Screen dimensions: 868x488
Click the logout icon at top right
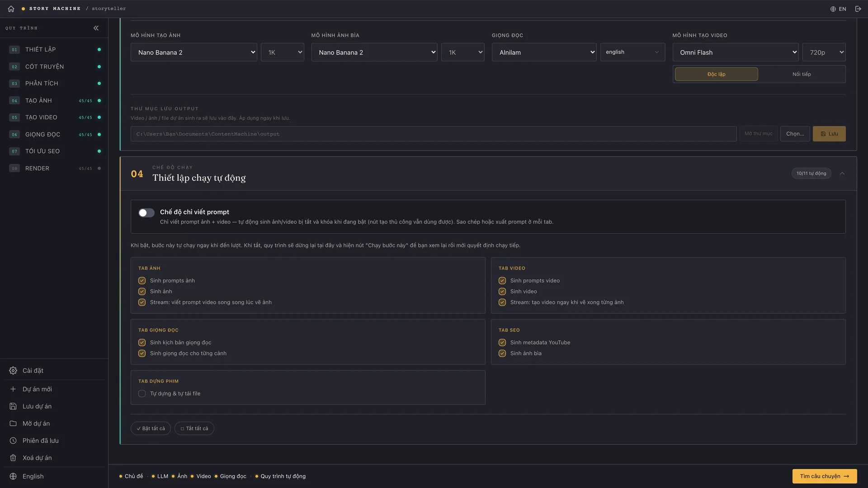[858, 9]
